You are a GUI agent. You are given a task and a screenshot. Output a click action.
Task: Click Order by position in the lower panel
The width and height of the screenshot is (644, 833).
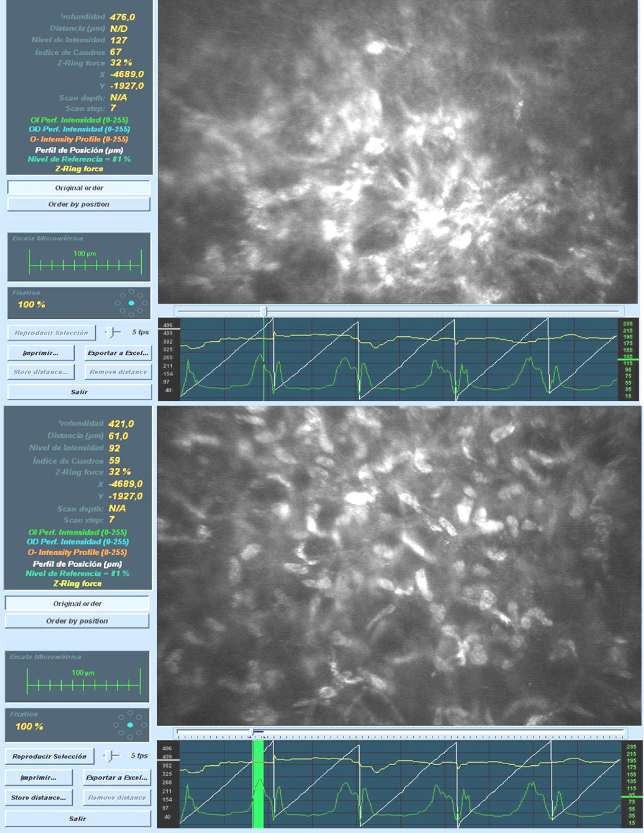point(77,621)
